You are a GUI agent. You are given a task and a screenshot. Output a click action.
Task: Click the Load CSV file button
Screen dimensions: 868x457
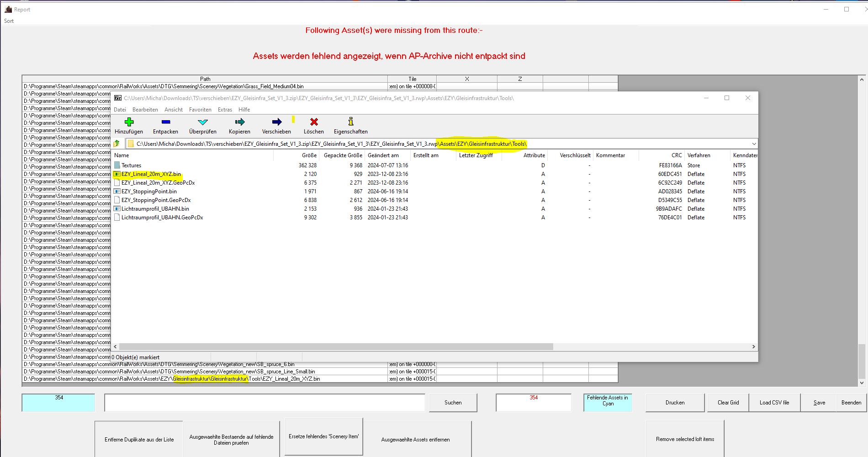tap(774, 403)
